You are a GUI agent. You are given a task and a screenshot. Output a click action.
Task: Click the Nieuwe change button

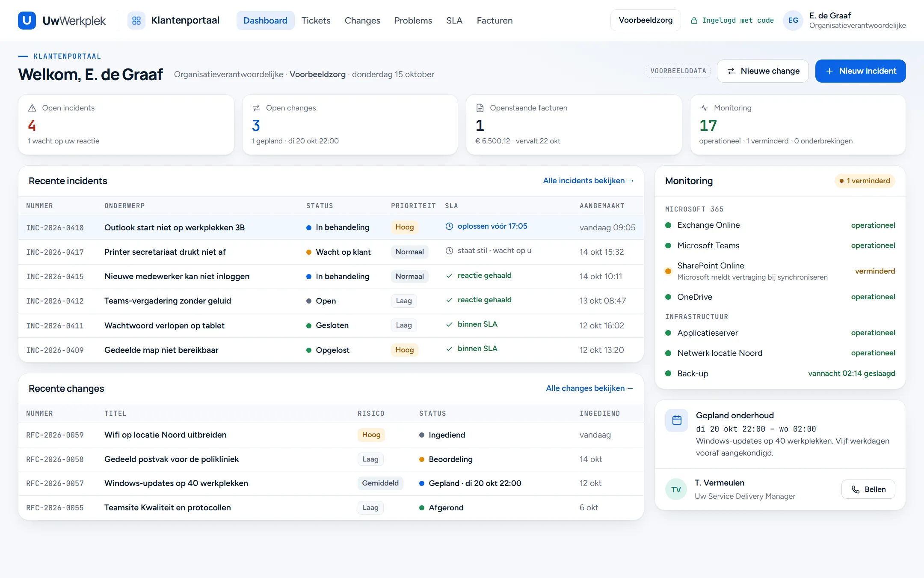click(763, 71)
